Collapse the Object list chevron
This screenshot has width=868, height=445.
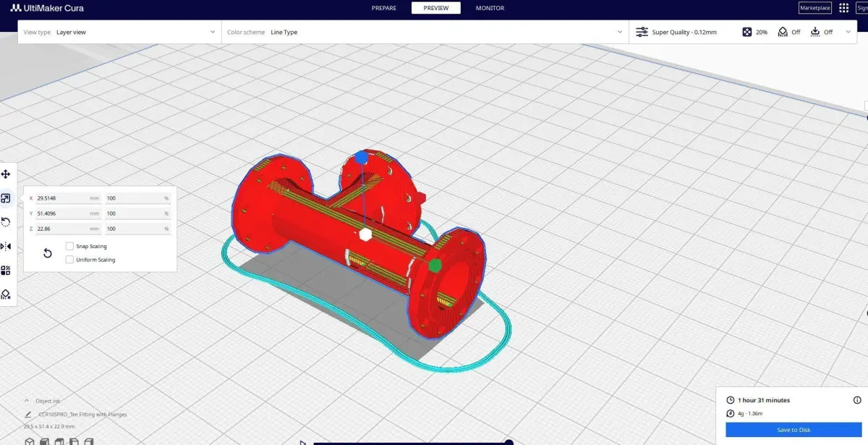(x=27, y=401)
